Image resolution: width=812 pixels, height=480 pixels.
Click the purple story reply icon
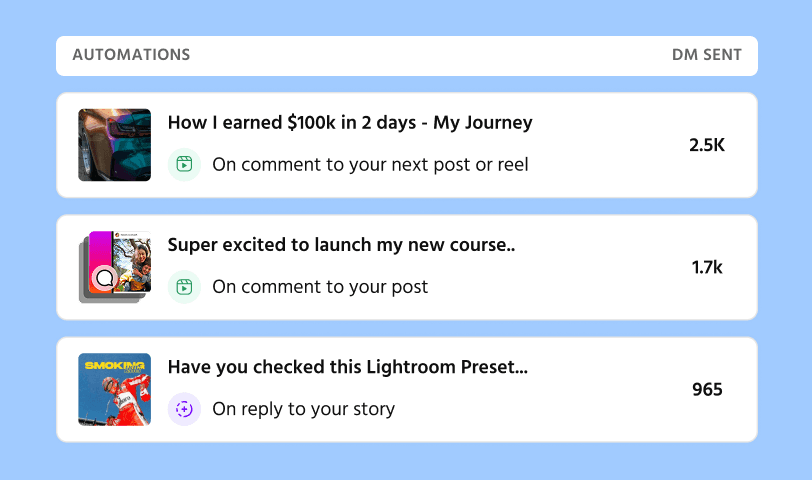pos(184,409)
